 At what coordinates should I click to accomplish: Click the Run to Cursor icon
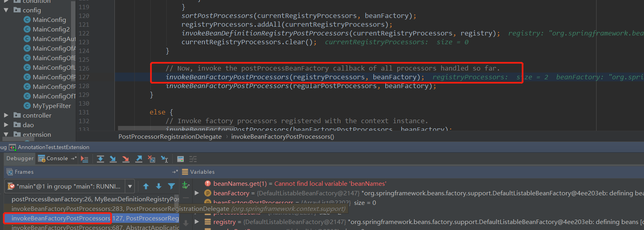[164, 159]
